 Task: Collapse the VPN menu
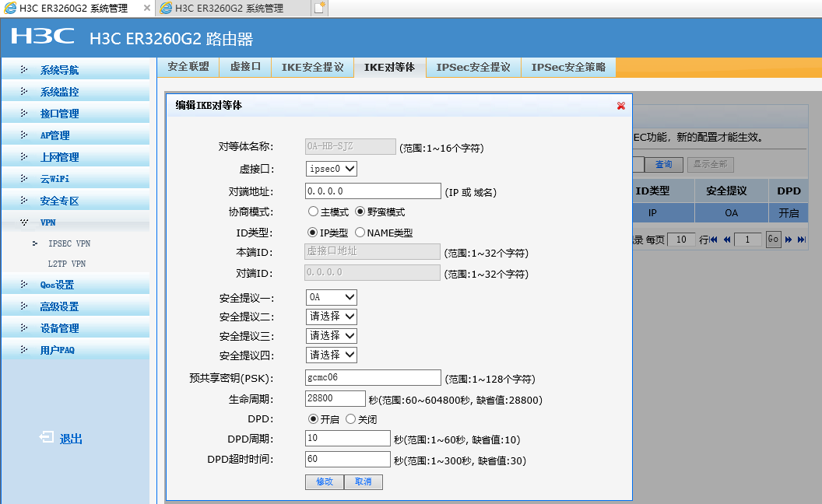[76, 222]
